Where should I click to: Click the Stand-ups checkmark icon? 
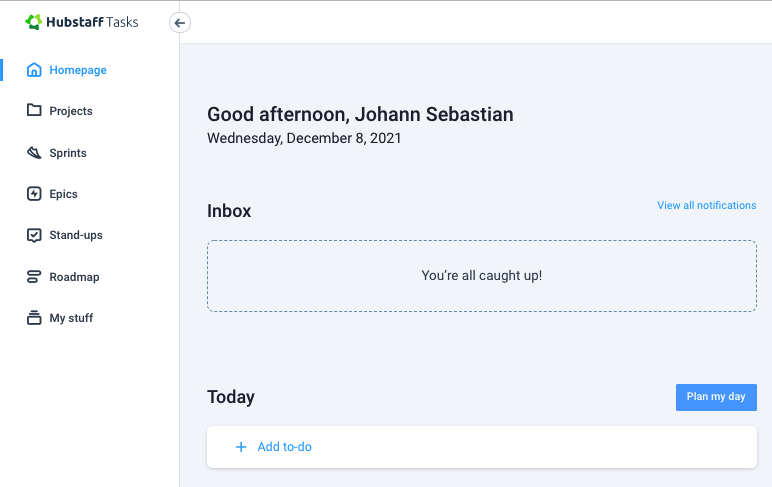34,235
